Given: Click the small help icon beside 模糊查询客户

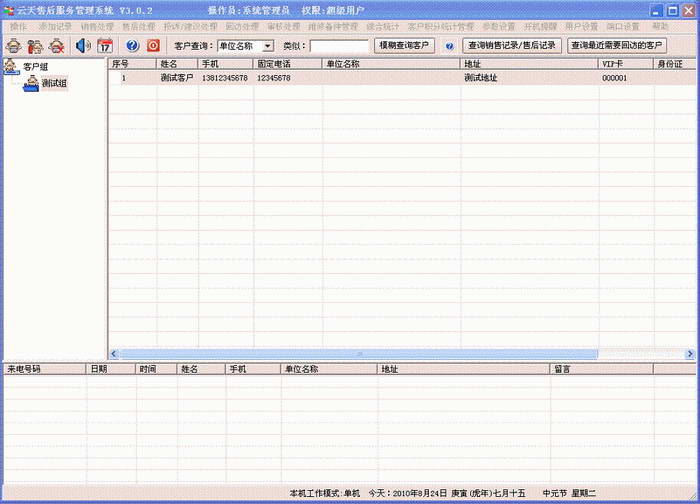Looking at the screenshot, I should click(x=449, y=46).
